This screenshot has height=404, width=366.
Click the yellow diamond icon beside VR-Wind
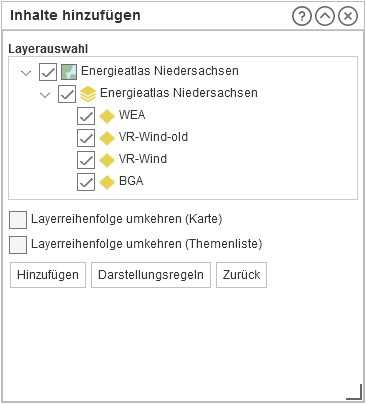[107, 160]
